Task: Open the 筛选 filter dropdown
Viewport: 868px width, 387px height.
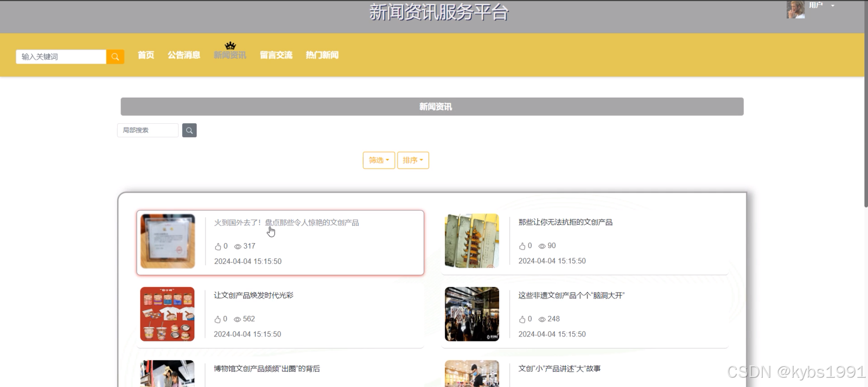Action: tap(379, 160)
